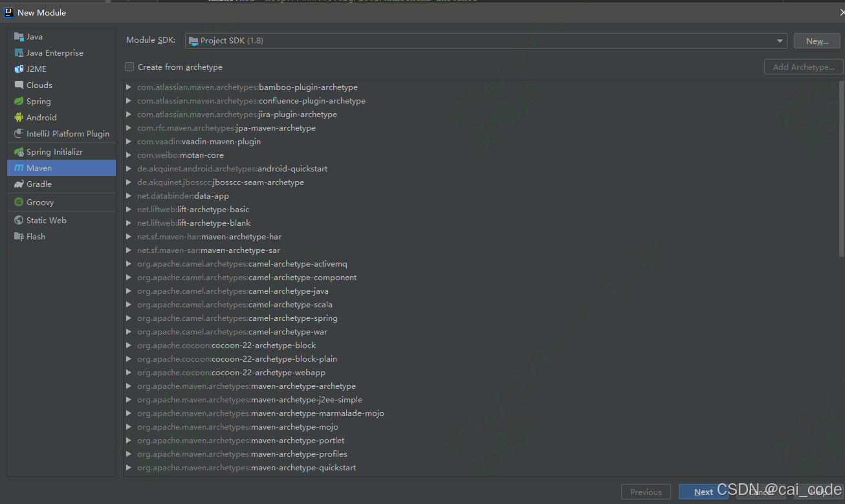Screen dimensions: 845x504
Task: Select maven-archetype-har row
Action: [481, 237]
